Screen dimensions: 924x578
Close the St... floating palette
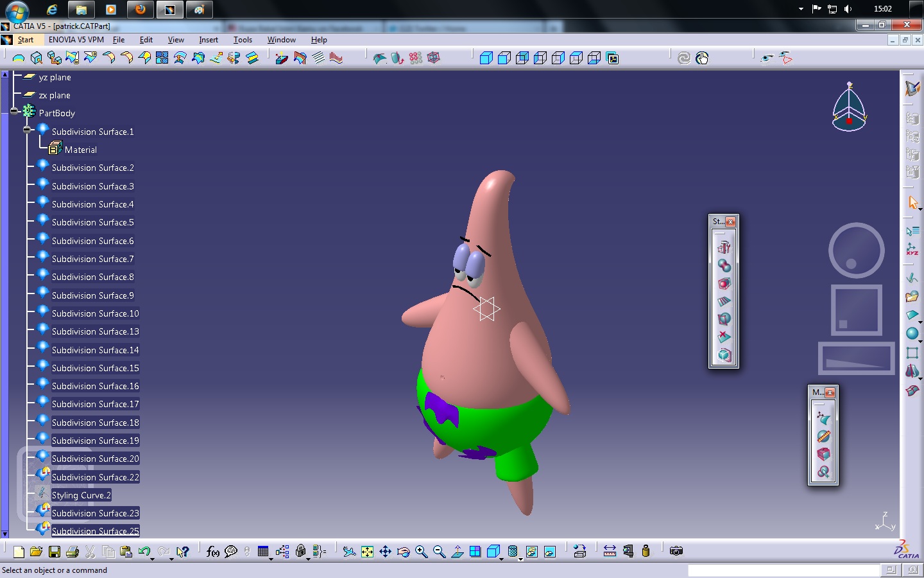tap(730, 222)
